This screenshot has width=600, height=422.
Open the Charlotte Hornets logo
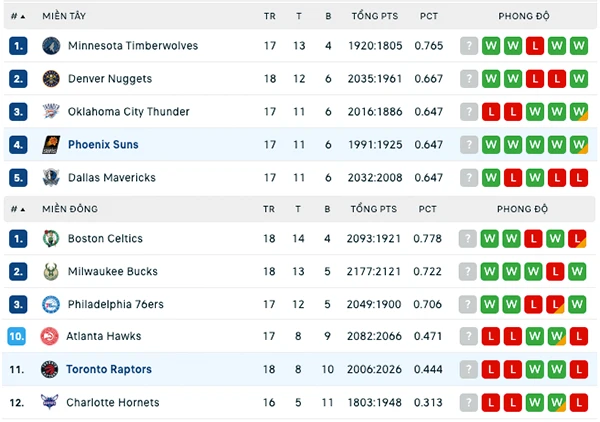tap(50, 402)
